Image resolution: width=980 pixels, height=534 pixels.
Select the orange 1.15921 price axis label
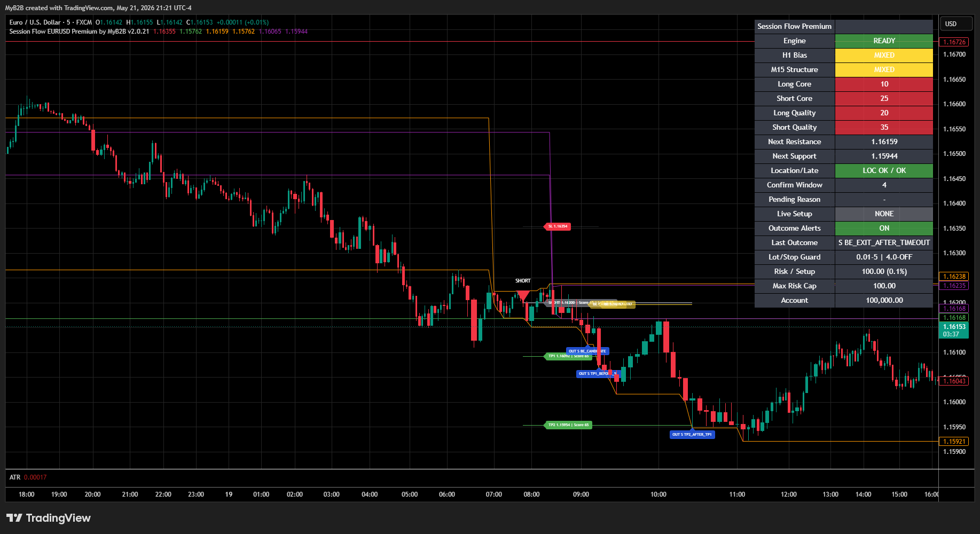coord(954,442)
